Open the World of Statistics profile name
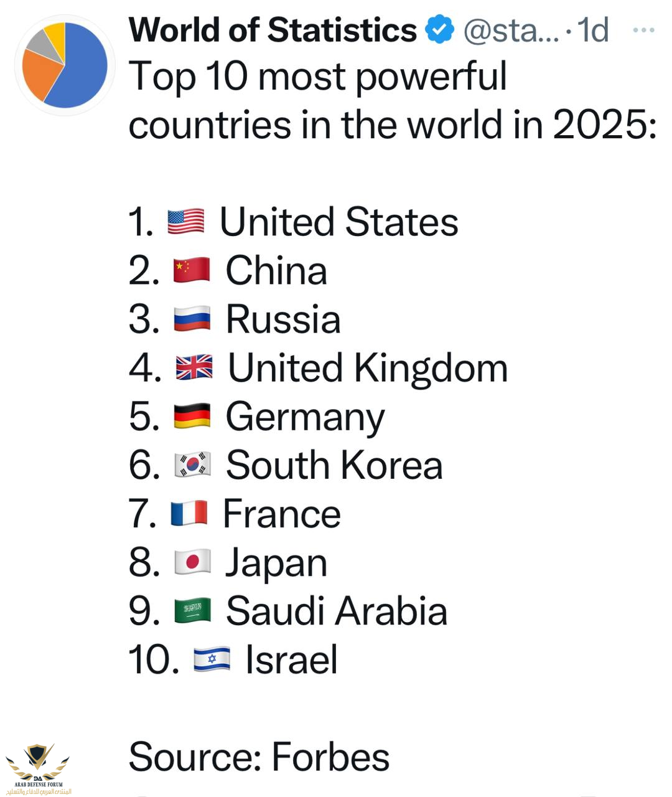This screenshot has height=797, width=672. [x=273, y=30]
